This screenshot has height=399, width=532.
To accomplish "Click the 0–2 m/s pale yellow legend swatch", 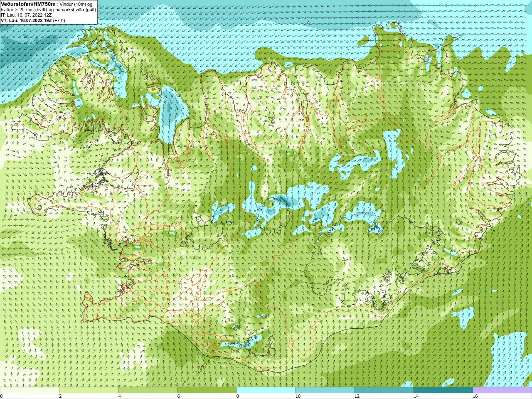I will click(x=30, y=390).
